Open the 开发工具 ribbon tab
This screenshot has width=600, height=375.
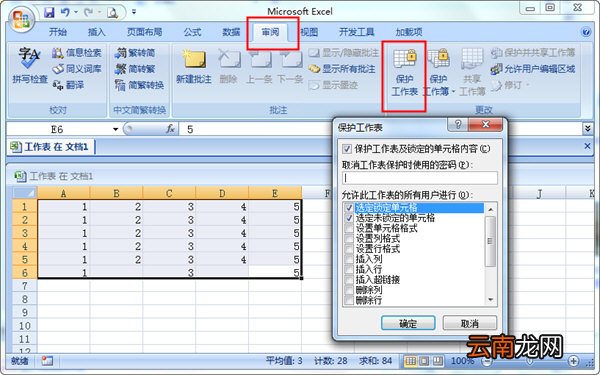(x=356, y=32)
